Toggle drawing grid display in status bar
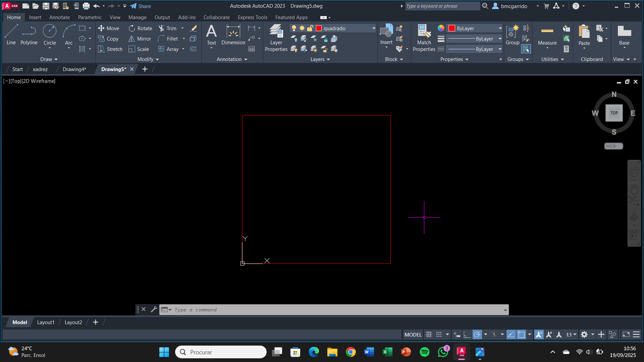The width and height of the screenshot is (644, 362). [429, 335]
